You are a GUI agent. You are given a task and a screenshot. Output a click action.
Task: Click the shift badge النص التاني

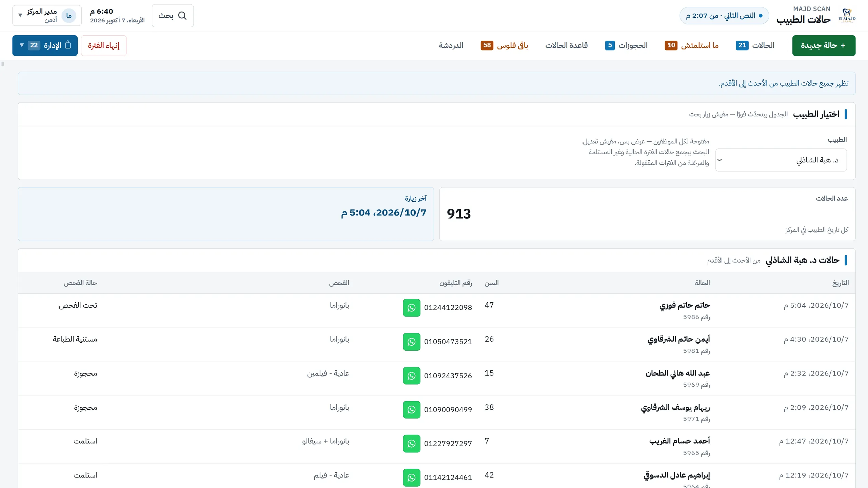pyautogui.click(x=724, y=16)
